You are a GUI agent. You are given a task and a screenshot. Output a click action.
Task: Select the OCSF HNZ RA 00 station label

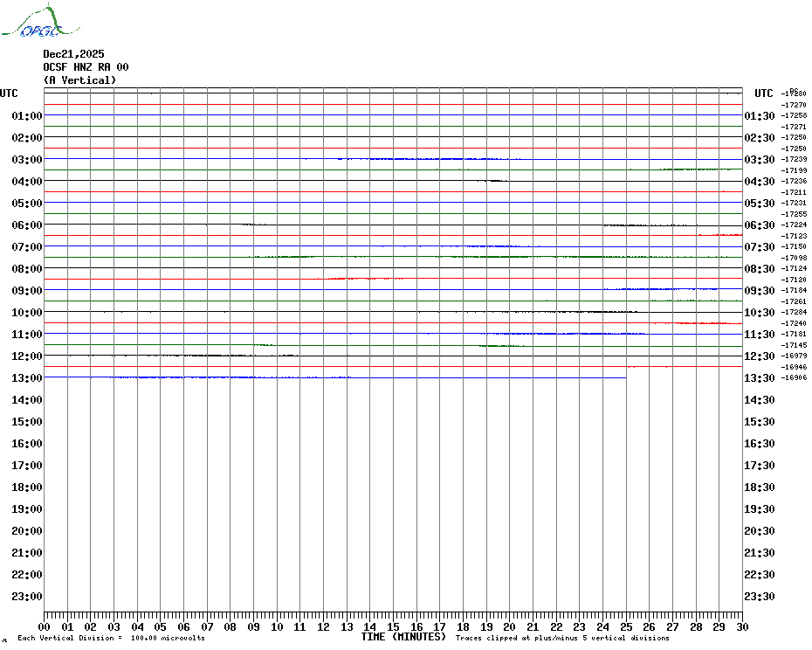pos(86,67)
